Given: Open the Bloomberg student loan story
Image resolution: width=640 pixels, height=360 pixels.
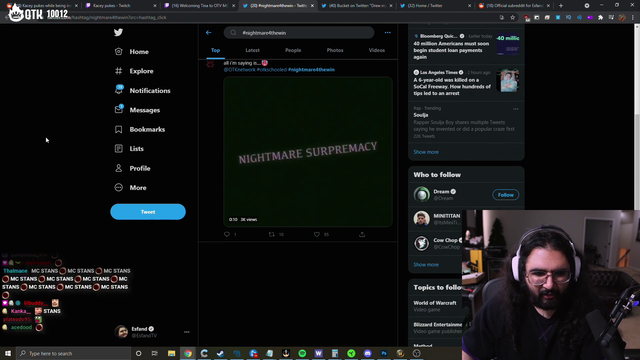Looking at the screenshot, I should pos(466,47).
